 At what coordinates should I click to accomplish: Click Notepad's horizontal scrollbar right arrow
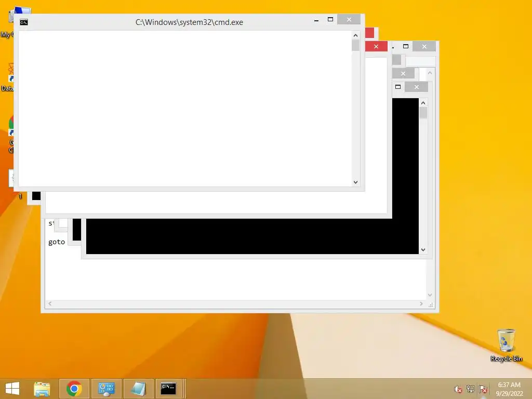pyautogui.click(x=421, y=303)
